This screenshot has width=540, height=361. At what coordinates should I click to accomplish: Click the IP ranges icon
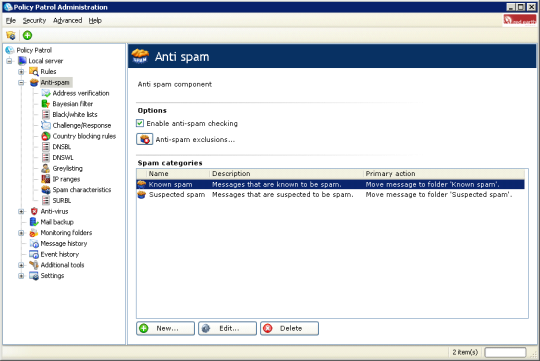click(x=46, y=179)
